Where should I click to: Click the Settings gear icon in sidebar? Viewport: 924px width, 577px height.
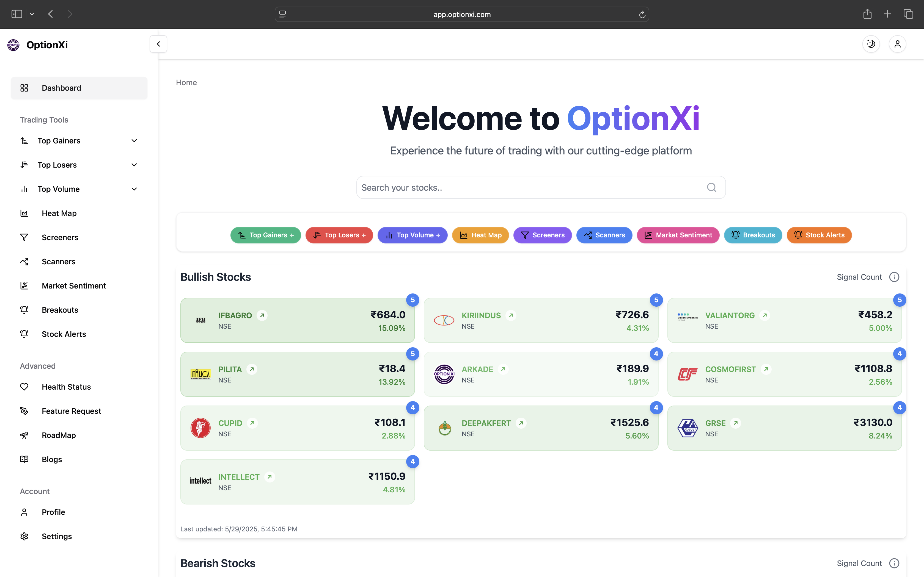[x=24, y=536]
